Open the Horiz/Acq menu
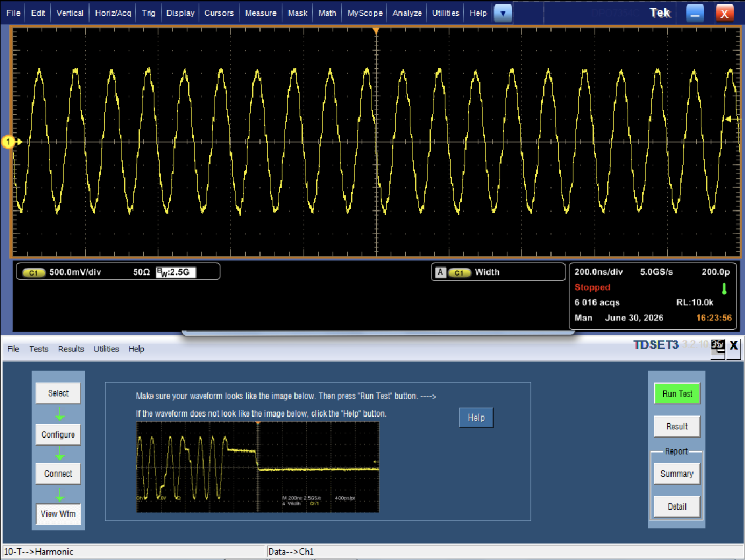The image size is (745, 560). coord(113,13)
